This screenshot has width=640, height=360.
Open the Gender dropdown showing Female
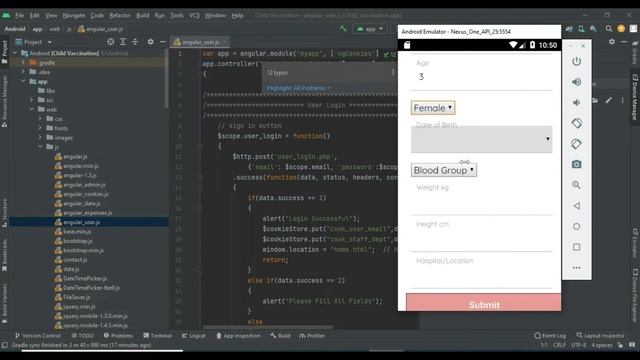[433, 108]
